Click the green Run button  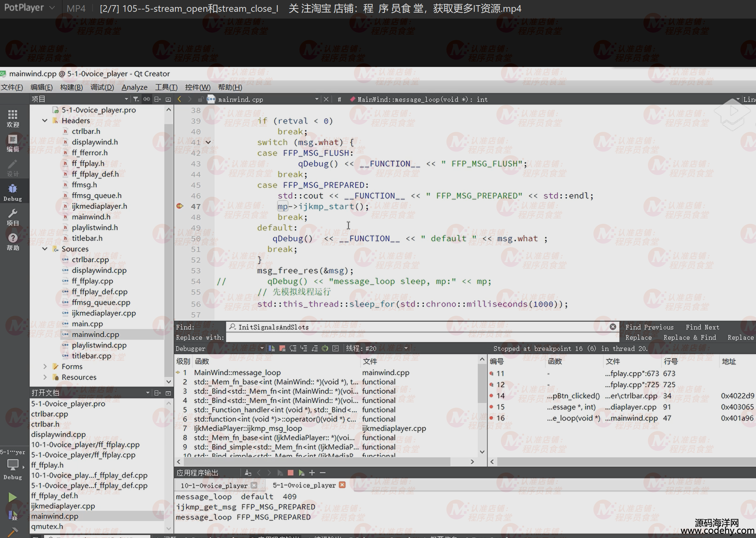[12, 497]
